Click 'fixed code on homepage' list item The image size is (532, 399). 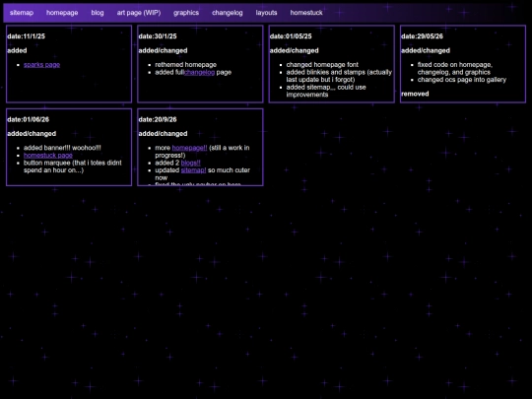(x=454, y=69)
